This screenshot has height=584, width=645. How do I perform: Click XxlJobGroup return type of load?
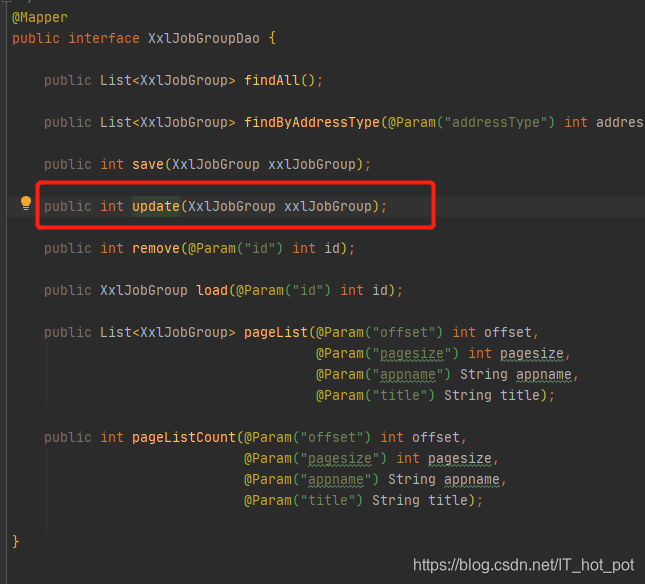144,290
